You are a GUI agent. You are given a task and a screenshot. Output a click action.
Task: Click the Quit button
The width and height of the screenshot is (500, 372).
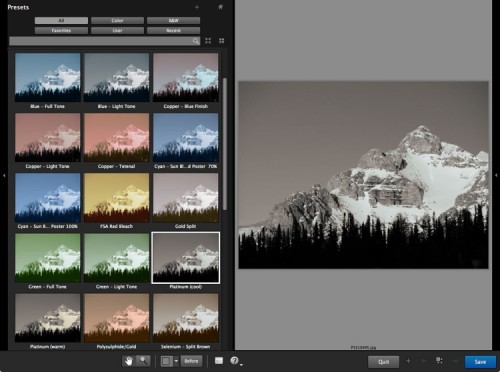pos(383,362)
